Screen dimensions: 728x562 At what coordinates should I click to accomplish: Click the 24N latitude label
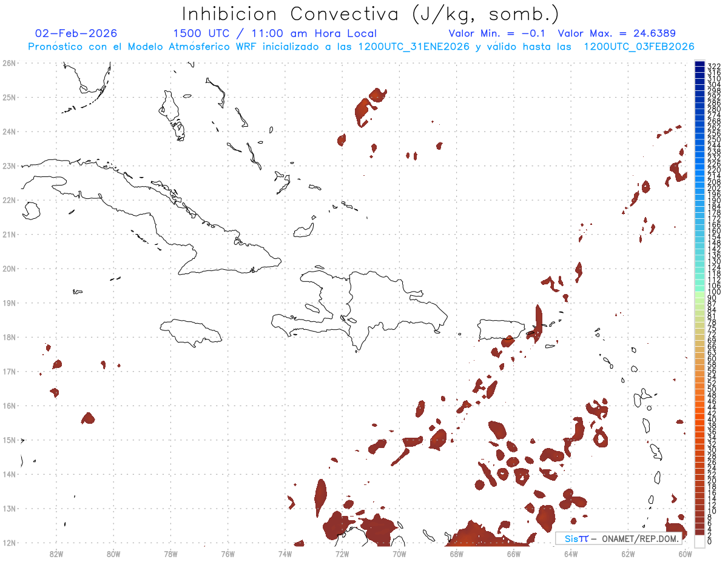click(9, 132)
